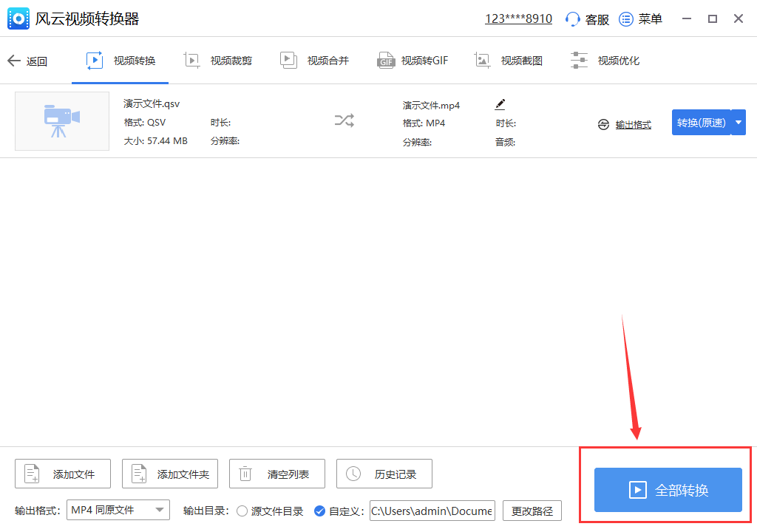Go back using the 返回 arrow
Viewport: 757px width, 532px height.
pos(27,61)
